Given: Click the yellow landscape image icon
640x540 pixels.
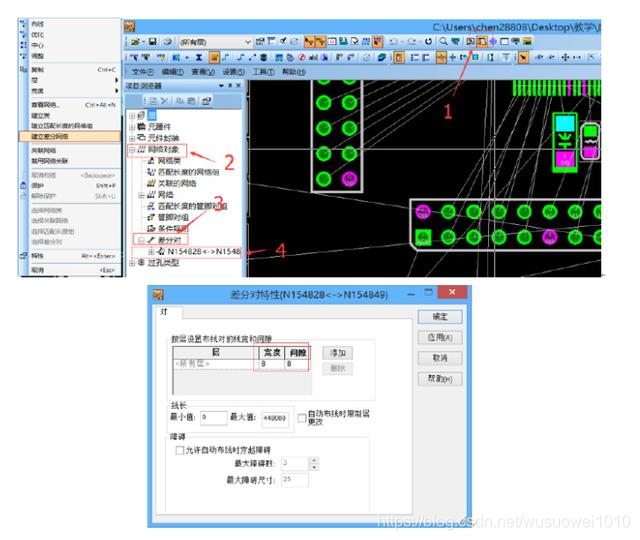Looking at the screenshot, I should tap(527, 41).
